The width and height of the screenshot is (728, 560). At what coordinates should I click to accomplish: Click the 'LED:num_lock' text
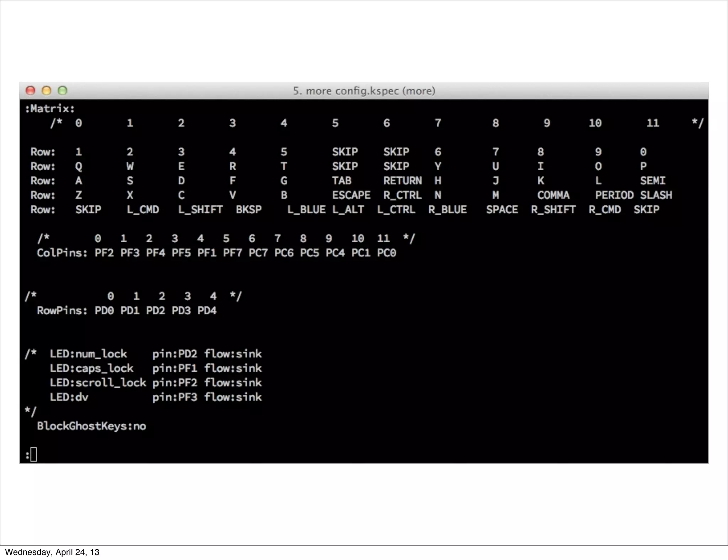pyautogui.click(x=88, y=354)
